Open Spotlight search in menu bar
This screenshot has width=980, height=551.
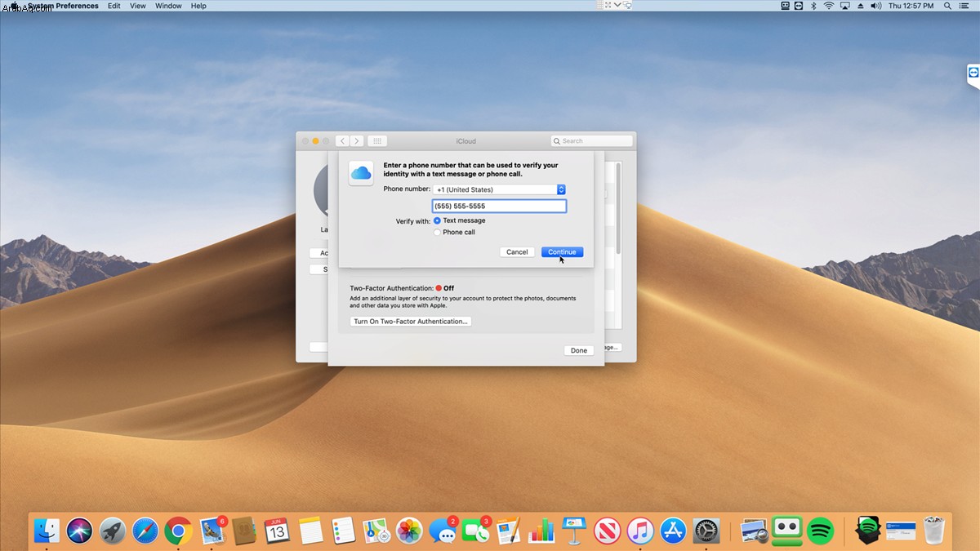click(x=948, y=6)
